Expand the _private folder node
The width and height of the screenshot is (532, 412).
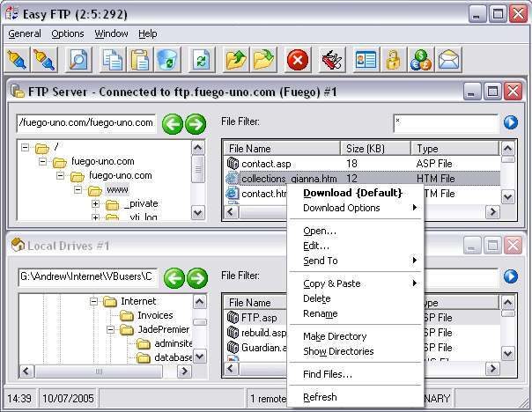click(95, 205)
